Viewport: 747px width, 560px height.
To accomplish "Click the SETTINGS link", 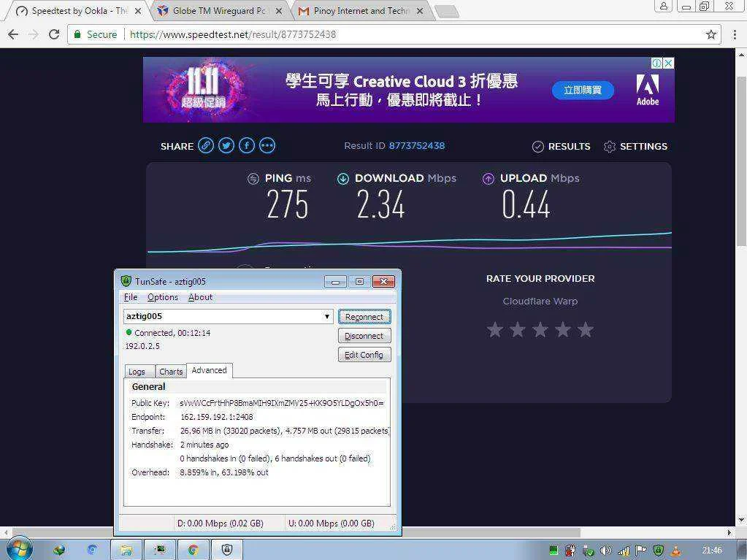I will [x=643, y=147].
